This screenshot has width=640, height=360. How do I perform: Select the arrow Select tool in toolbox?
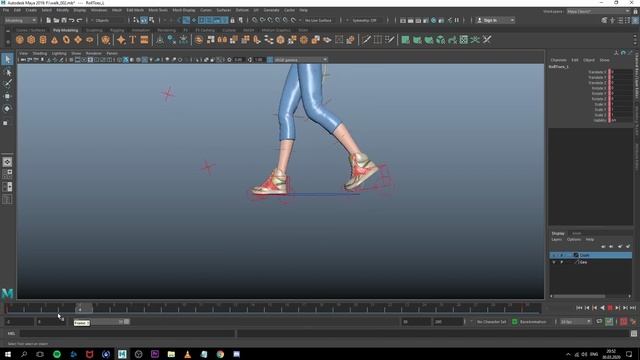[x=7, y=60]
